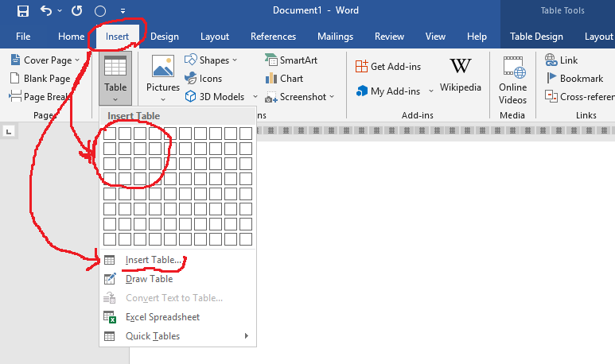Select Draw Table menu option
Viewport: 615px width, 364px height.
(x=149, y=279)
